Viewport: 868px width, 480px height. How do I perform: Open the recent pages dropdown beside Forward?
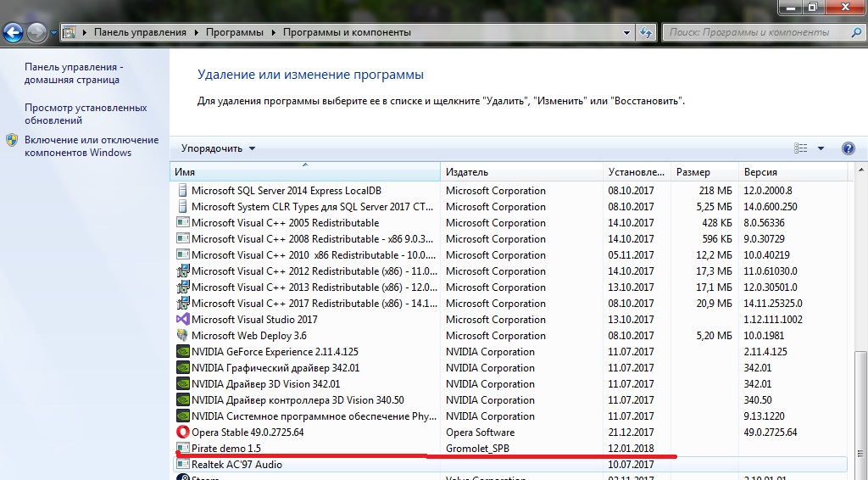click(54, 33)
